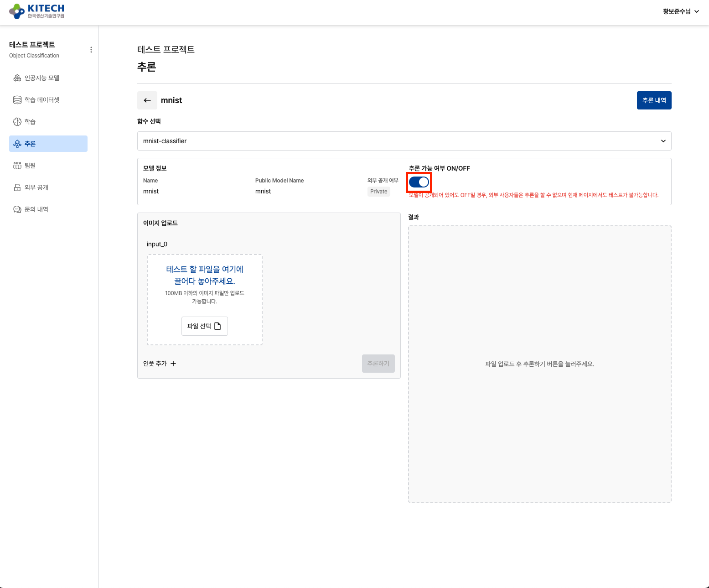Click the 외부 공개 lock icon
The height and width of the screenshot is (588, 709).
[17, 187]
